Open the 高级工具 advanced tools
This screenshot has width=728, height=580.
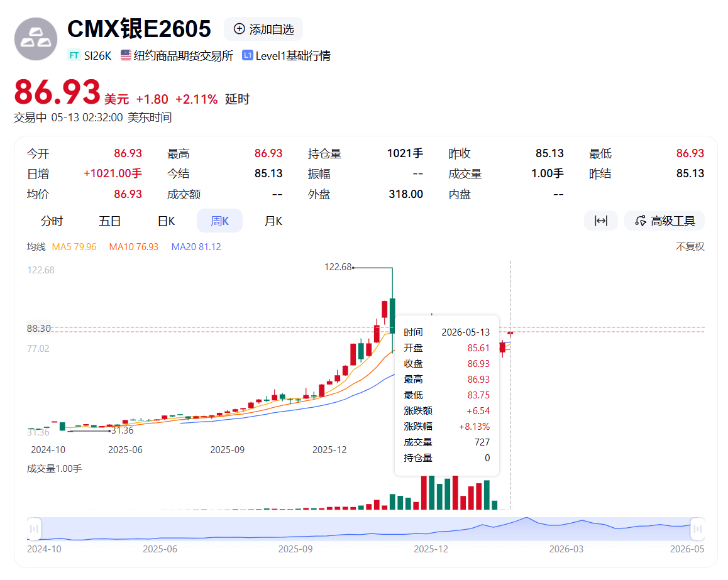[665, 221]
